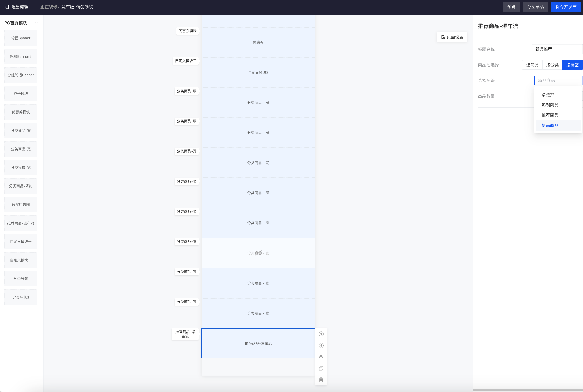Toggle module visibility with eye icon

click(321, 357)
